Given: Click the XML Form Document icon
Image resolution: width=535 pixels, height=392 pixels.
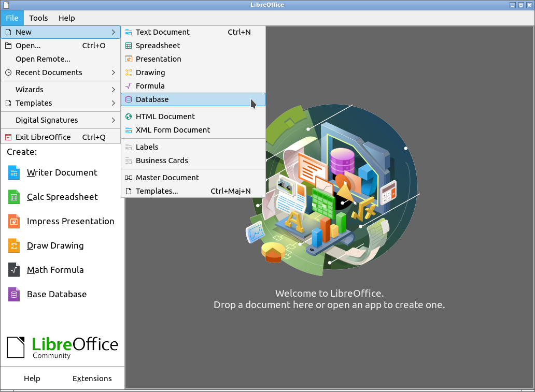Looking at the screenshot, I should pyautogui.click(x=129, y=130).
